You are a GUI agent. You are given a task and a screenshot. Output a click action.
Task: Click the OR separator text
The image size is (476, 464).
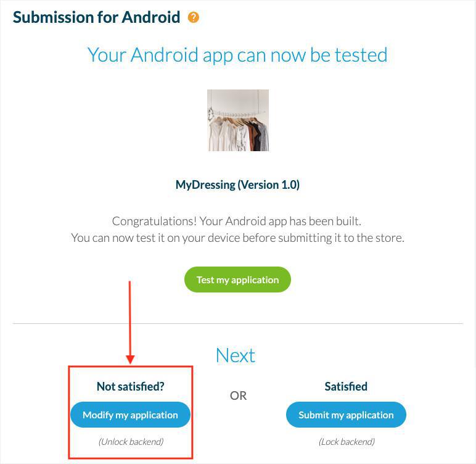(x=238, y=396)
